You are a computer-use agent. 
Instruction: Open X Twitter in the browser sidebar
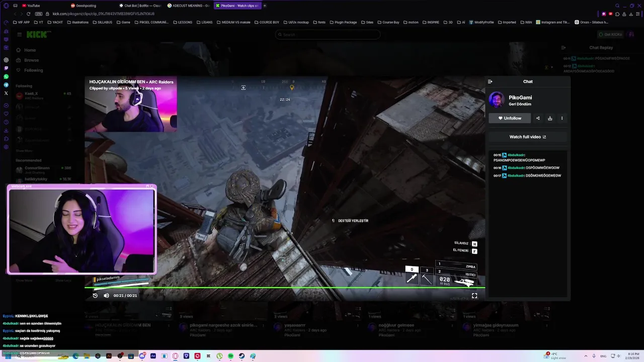pos(6,93)
